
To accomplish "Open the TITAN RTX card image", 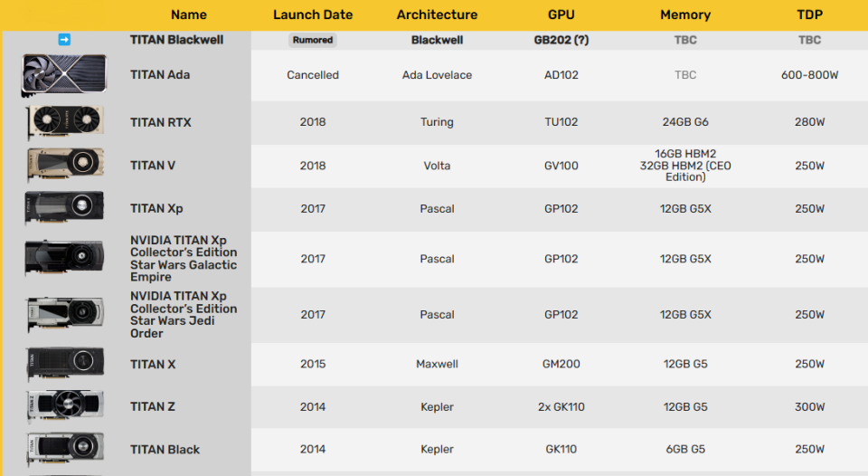I will pyautogui.click(x=65, y=121).
